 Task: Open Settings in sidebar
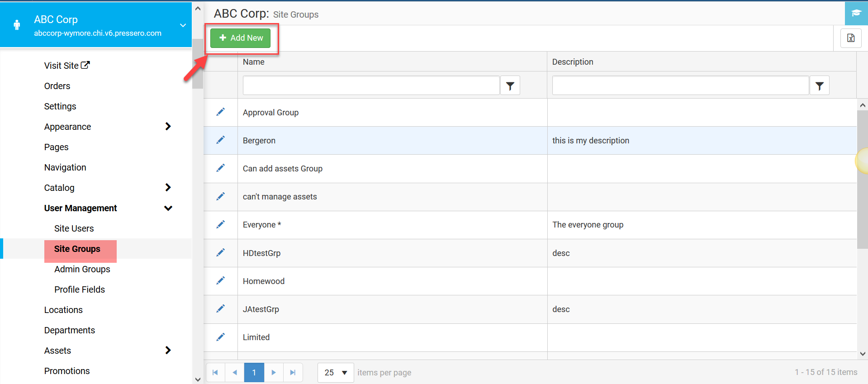[60, 106]
